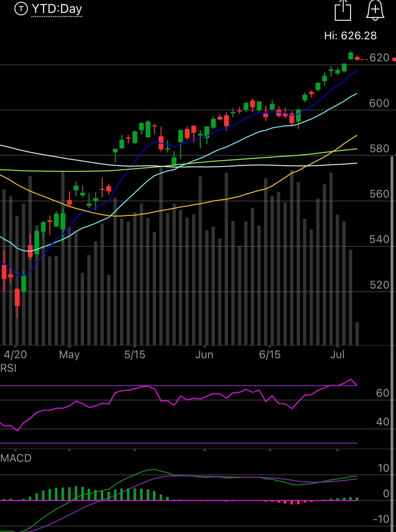Tap the 520 price axis label
This screenshot has width=396, height=532.
pos(379,285)
